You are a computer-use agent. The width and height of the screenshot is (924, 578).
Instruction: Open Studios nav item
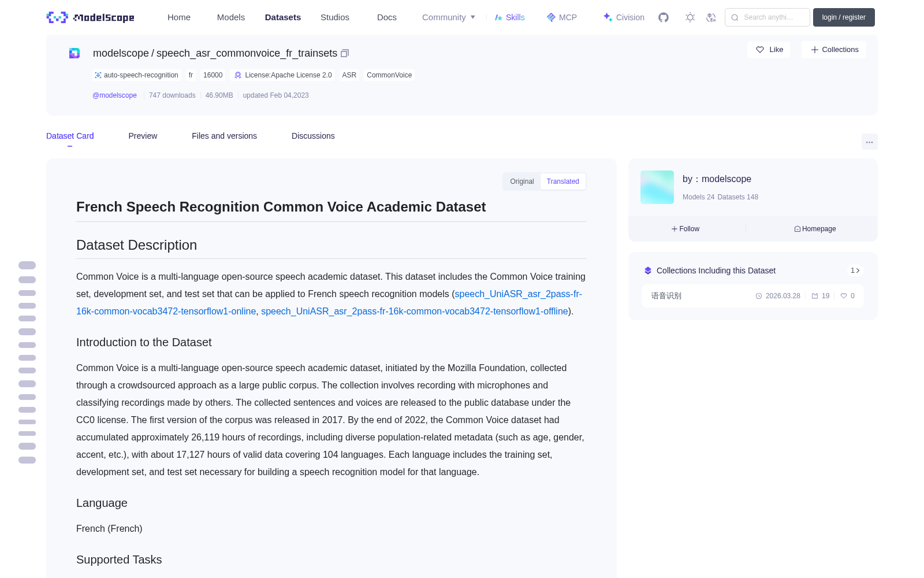click(x=335, y=17)
